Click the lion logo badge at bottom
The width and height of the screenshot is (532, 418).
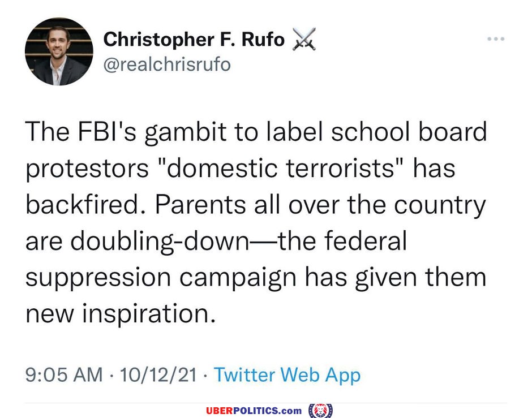tap(321, 410)
